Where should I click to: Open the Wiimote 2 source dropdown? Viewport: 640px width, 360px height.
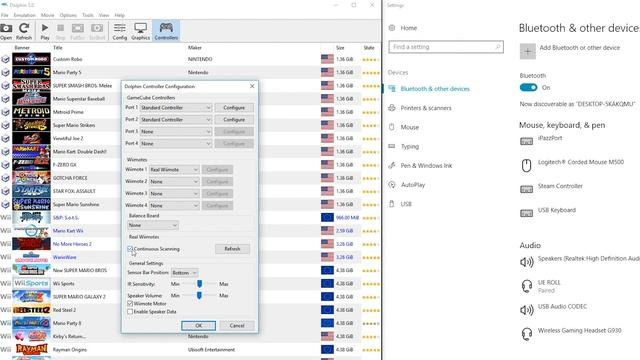pos(174,181)
